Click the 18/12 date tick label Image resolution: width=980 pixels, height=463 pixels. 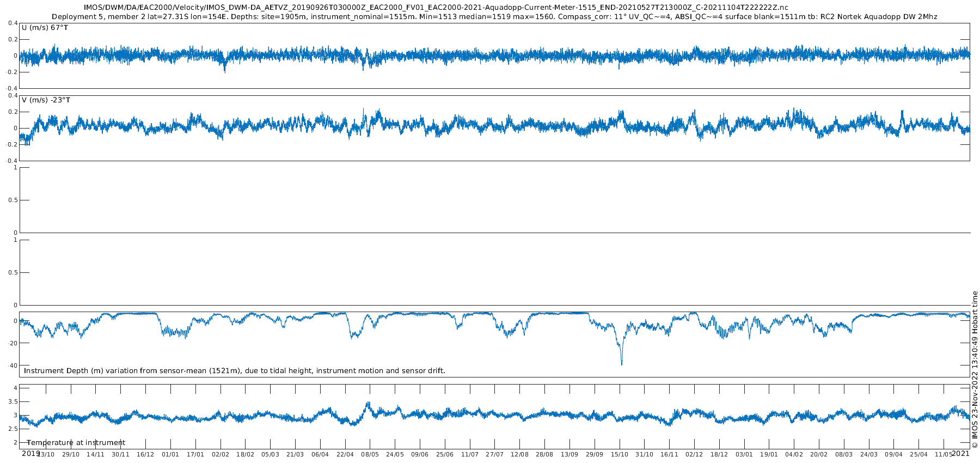719,454
